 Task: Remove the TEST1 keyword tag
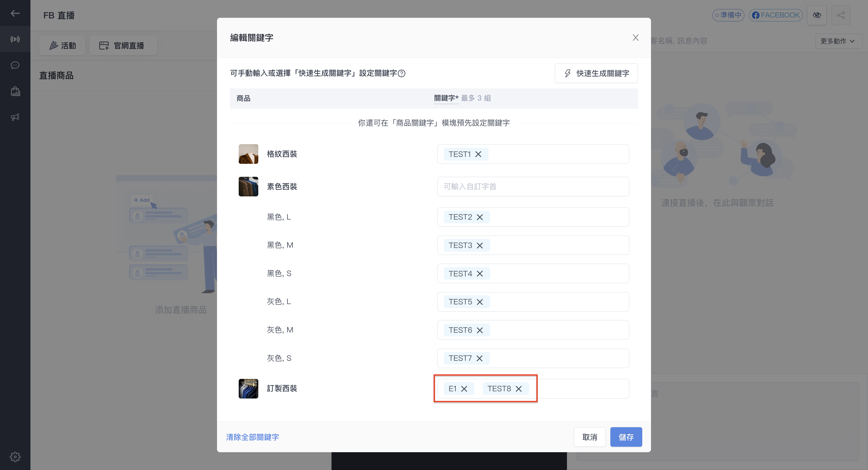[478, 154]
